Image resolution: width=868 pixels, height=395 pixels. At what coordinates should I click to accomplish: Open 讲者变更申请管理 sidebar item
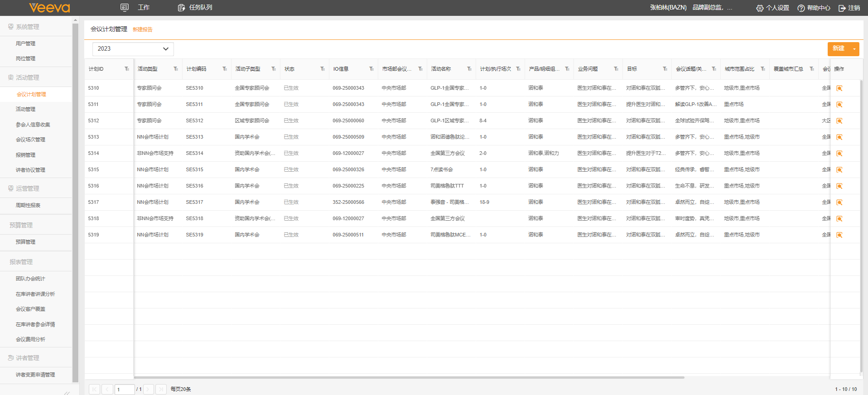point(35,375)
